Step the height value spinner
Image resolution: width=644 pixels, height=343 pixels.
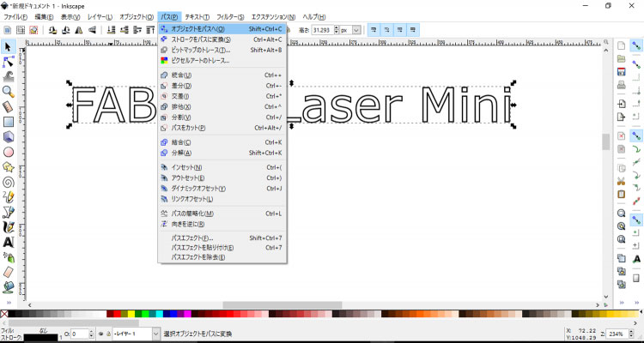(x=337, y=30)
